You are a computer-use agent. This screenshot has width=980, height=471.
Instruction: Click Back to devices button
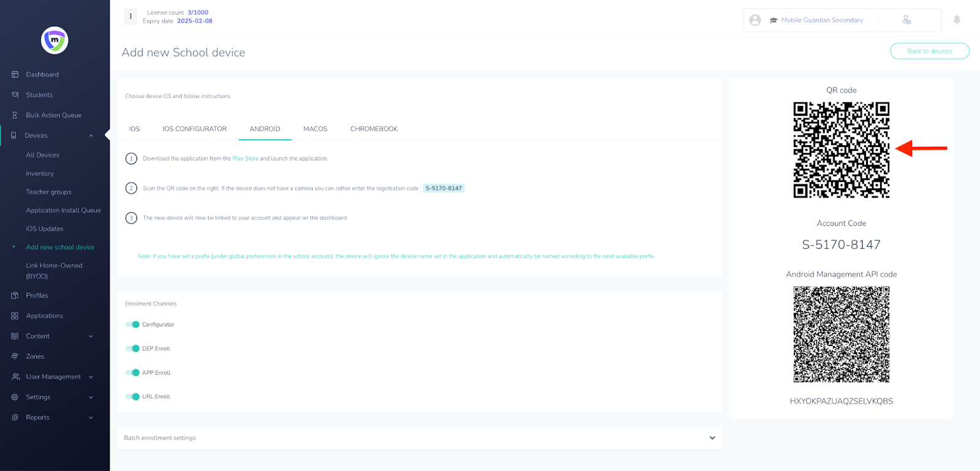point(930,51)
